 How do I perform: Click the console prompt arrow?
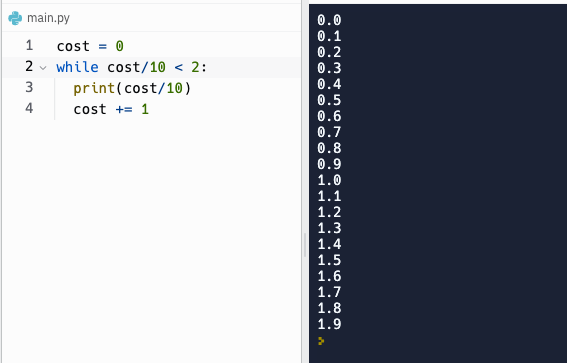pyautogui.click(x=321, y=341)
